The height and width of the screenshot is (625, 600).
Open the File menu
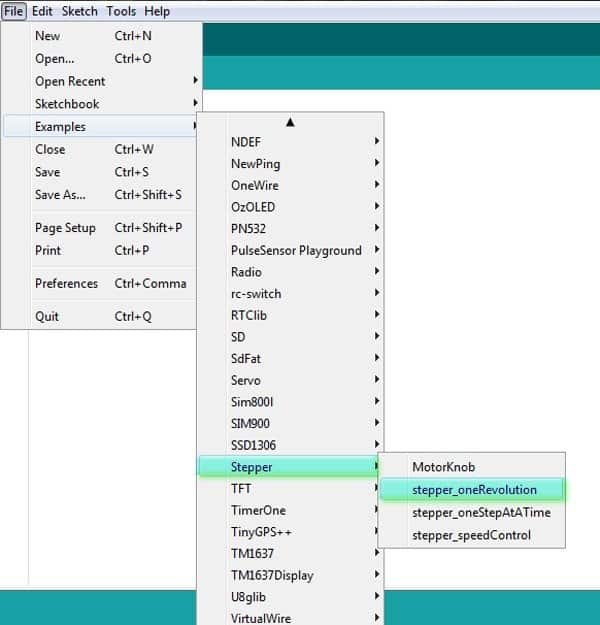pos(14,11)
